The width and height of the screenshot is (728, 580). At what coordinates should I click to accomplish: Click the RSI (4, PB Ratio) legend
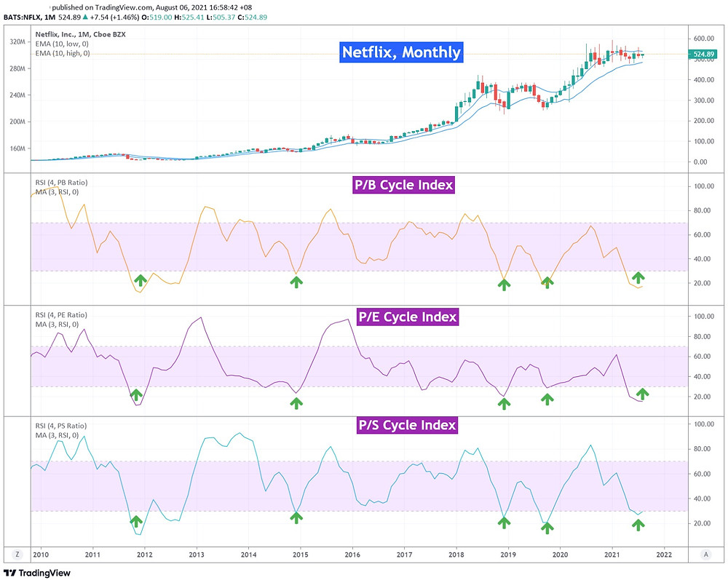pos(61,183)
